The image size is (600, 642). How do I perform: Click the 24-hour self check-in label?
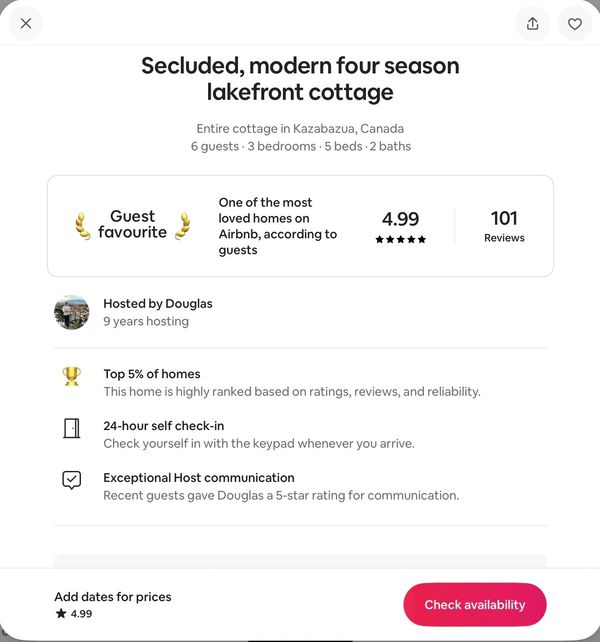coord(164,426)
